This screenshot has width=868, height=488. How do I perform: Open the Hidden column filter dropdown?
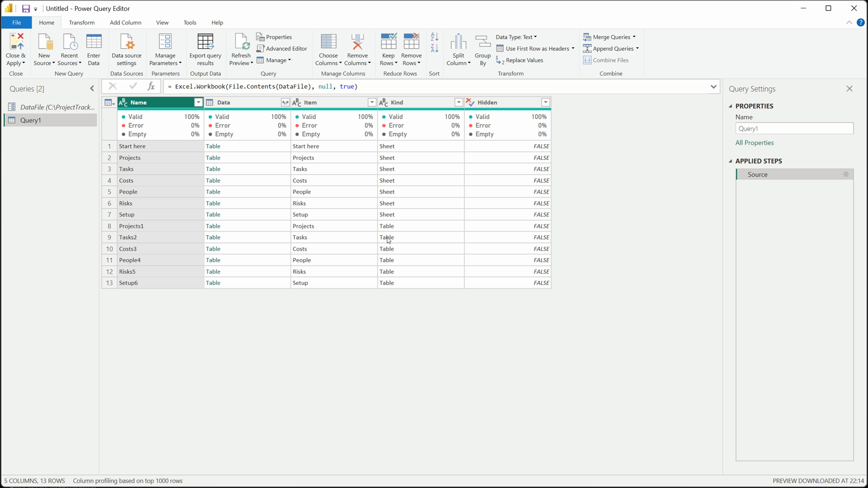tap(545, 102)
